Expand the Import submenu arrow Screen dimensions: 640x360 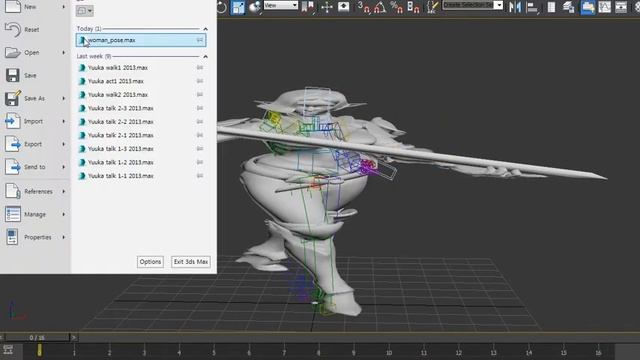pos(64,121)
